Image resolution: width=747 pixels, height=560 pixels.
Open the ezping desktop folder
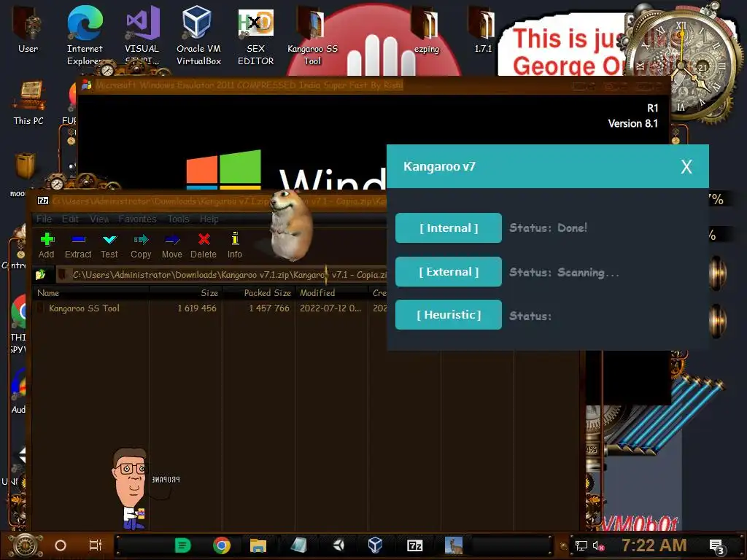coord(426,29)
